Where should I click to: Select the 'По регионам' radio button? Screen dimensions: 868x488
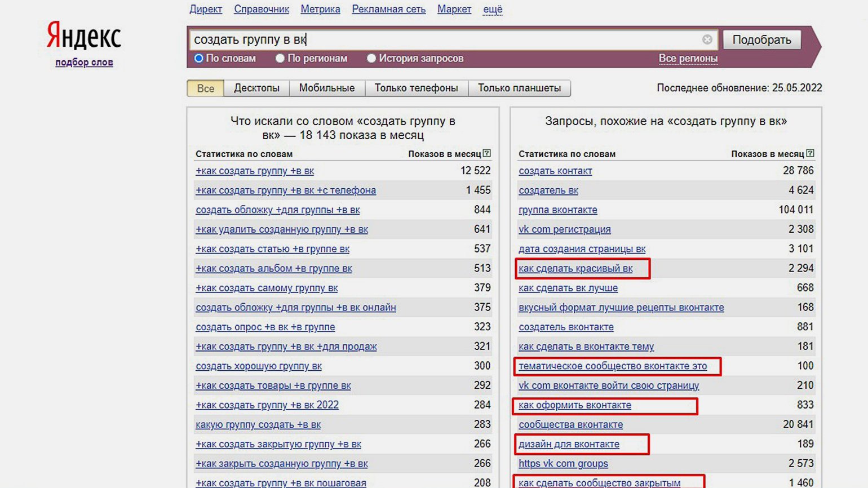coord(280,58)
